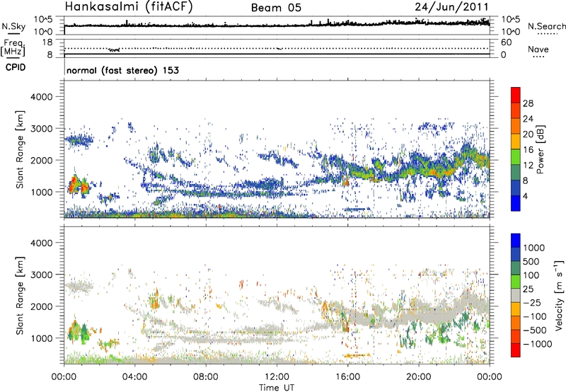This screenshot has width=566, height=392.
Task: Pick the light green 12-16 dB Power swatch
Action: click(516, 157)
